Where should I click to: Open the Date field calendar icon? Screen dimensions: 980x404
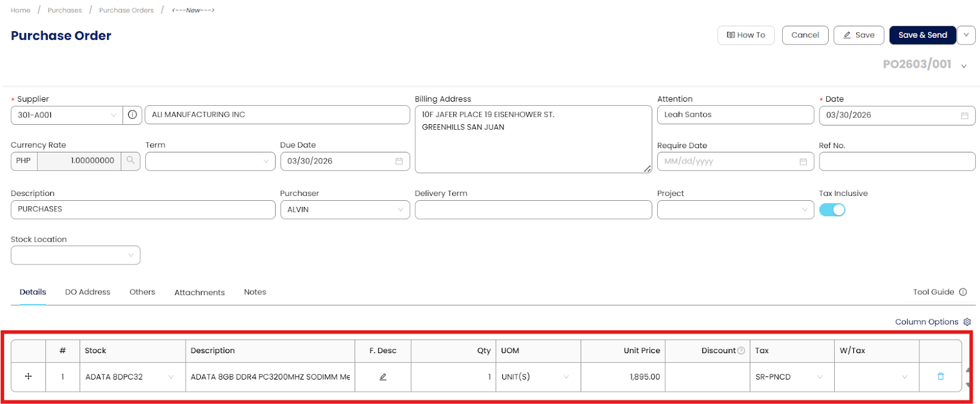click(964, 115)
